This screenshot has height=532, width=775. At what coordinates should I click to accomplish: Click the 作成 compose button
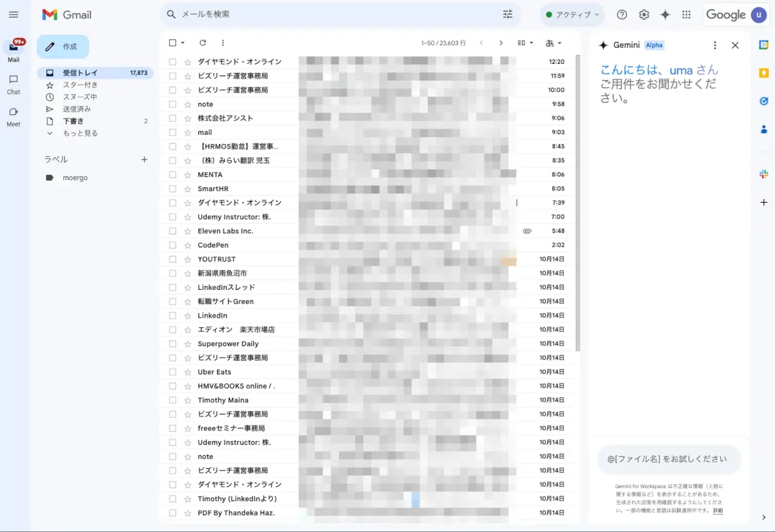click(63, 46)
